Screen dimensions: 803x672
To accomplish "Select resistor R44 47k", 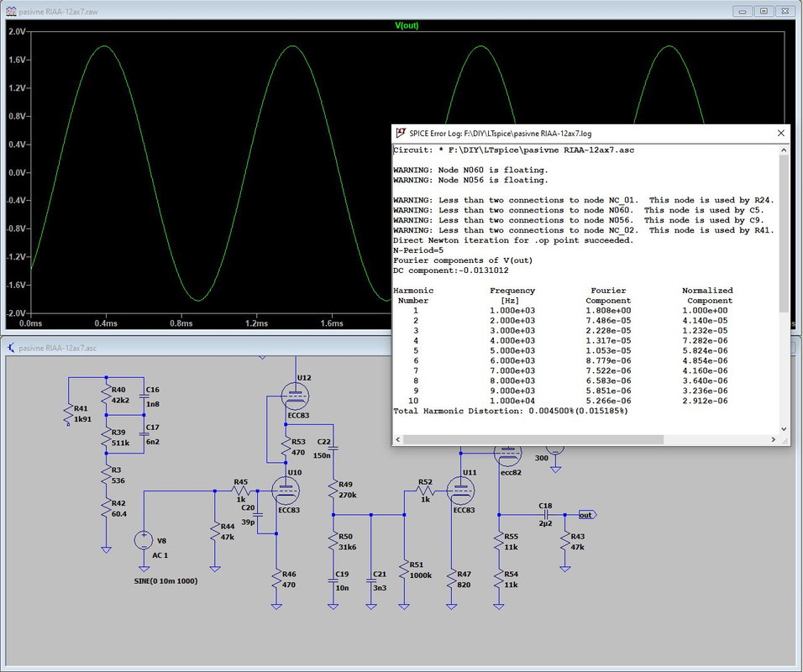I will [x=215, y=533].
